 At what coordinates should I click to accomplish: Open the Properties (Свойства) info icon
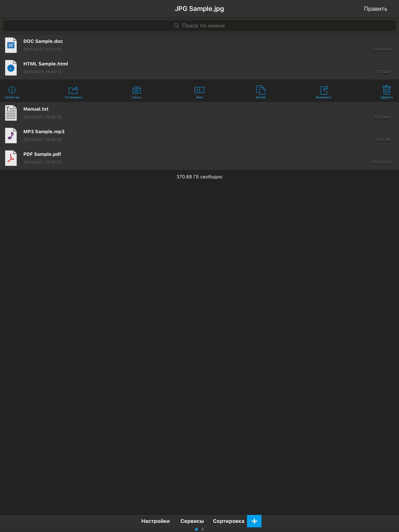(12, 92)
